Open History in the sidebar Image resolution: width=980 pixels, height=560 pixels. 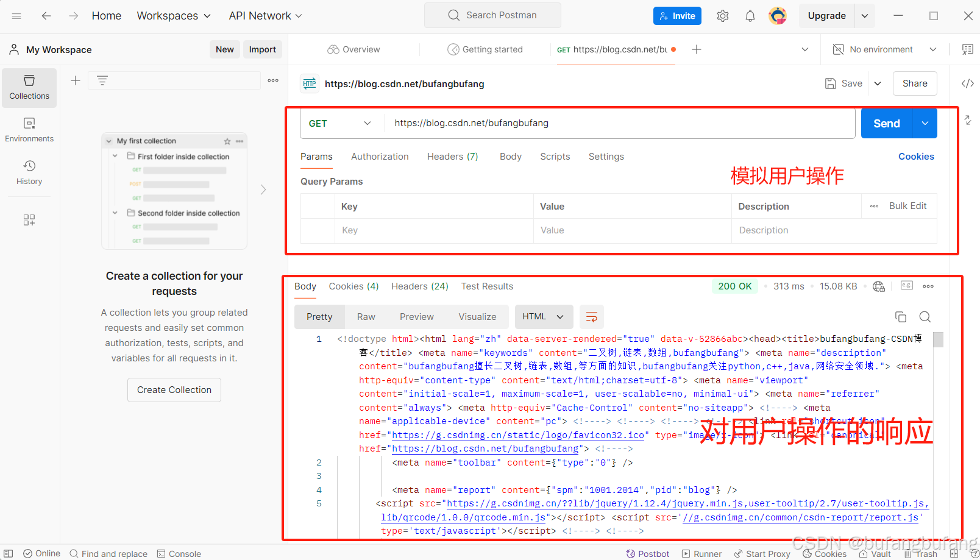(x=29, y=173)
